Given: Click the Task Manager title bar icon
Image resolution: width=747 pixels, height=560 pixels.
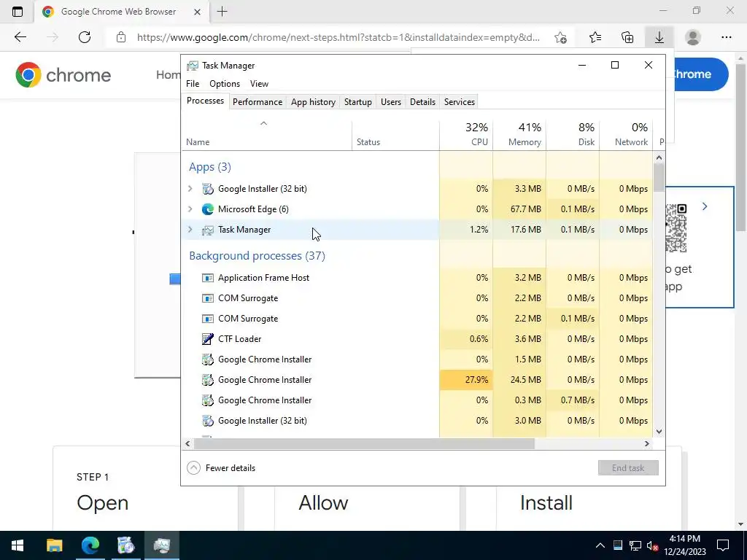Looking at the screenshot, I should [x=193, y=66].
